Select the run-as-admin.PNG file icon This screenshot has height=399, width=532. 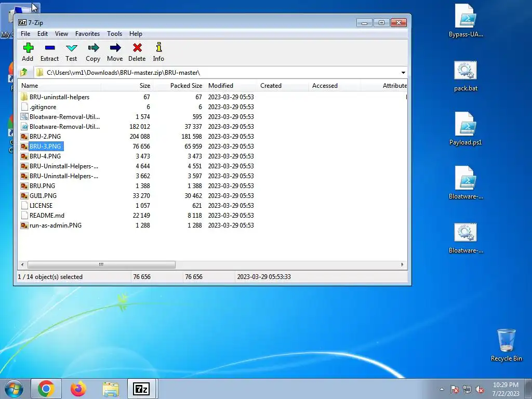tap(24, 225)
